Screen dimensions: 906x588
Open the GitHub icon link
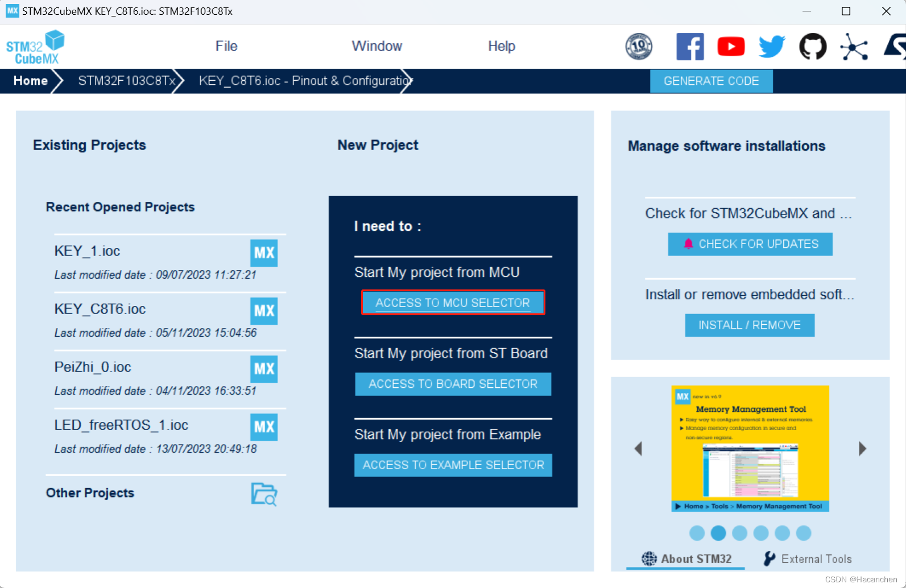[813, 47]
